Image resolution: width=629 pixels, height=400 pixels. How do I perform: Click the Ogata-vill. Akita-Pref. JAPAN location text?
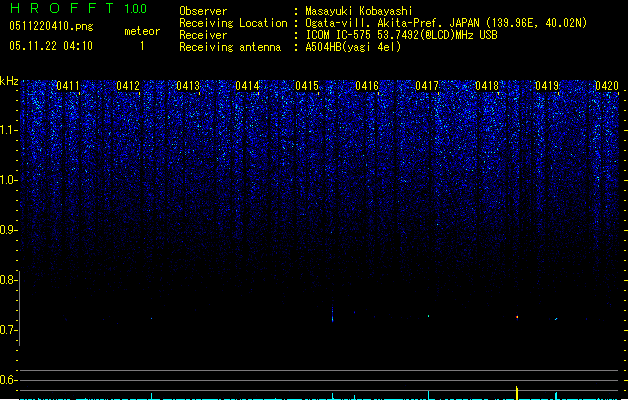pyautogui.click(x=446, y=23)
